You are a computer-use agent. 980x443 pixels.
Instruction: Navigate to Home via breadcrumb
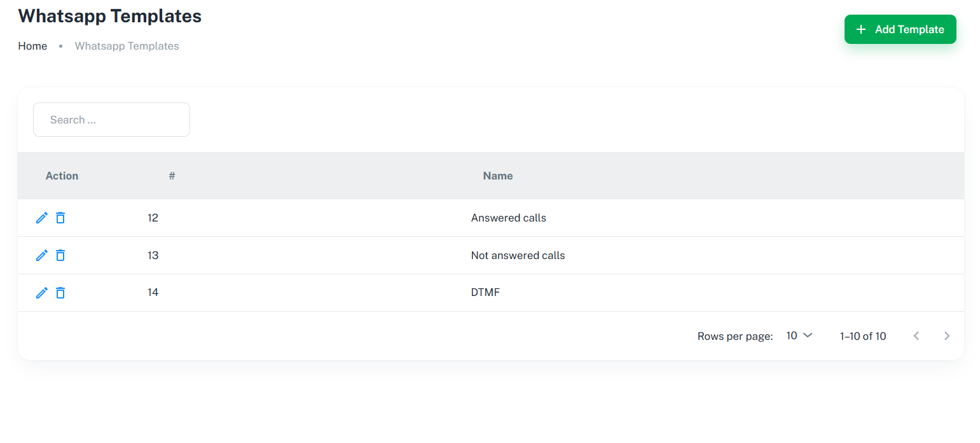pyautogui.click(x=32, y=46)
